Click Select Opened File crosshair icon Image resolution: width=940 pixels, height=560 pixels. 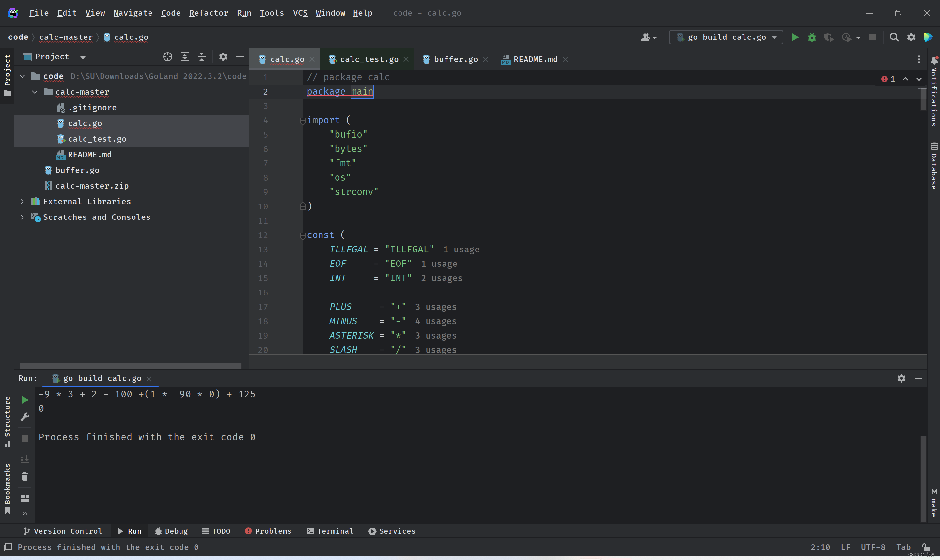[168, 57]
